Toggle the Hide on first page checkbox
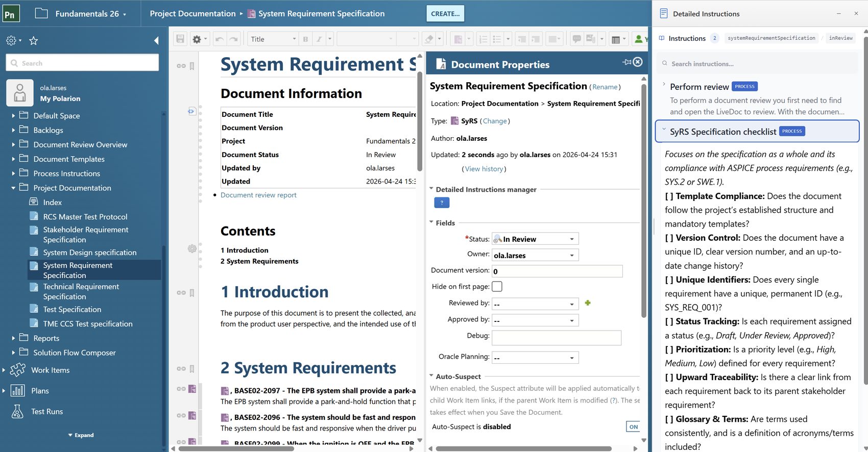Screen dimensions: 868x452 pos(497,287)
